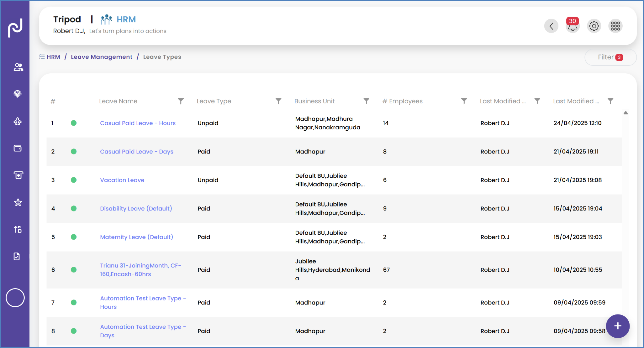
Task: Toggle status dot for Casual Paid Leave - Hours
Action: pyautogui.click(x=74, y=123)
